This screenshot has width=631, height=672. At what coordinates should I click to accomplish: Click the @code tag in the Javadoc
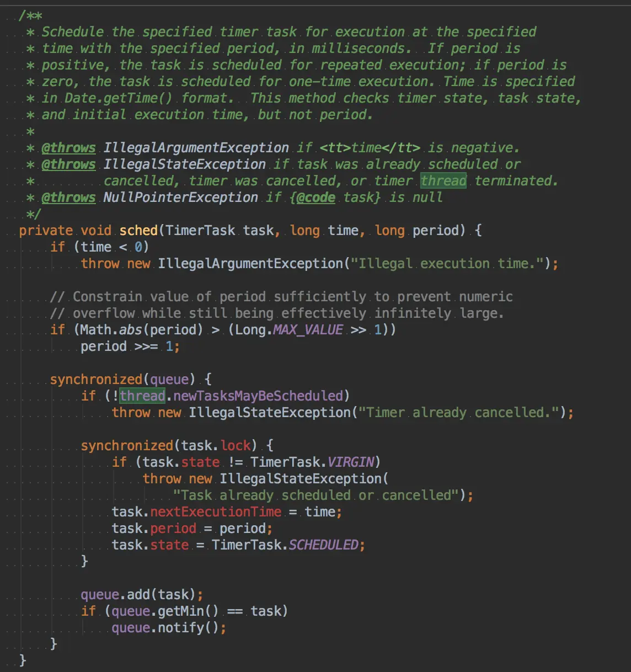pyautogui.click(x=316, y=197)
